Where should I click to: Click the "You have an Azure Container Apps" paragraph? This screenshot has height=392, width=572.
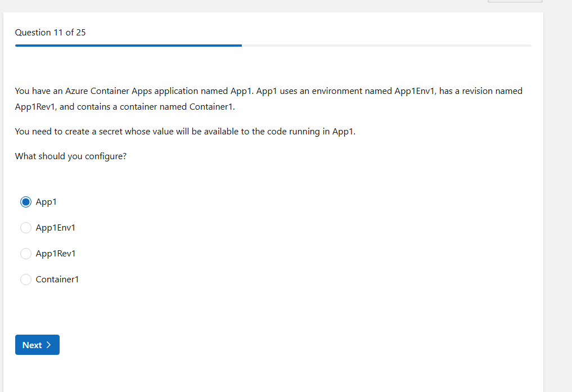point(268,91)
